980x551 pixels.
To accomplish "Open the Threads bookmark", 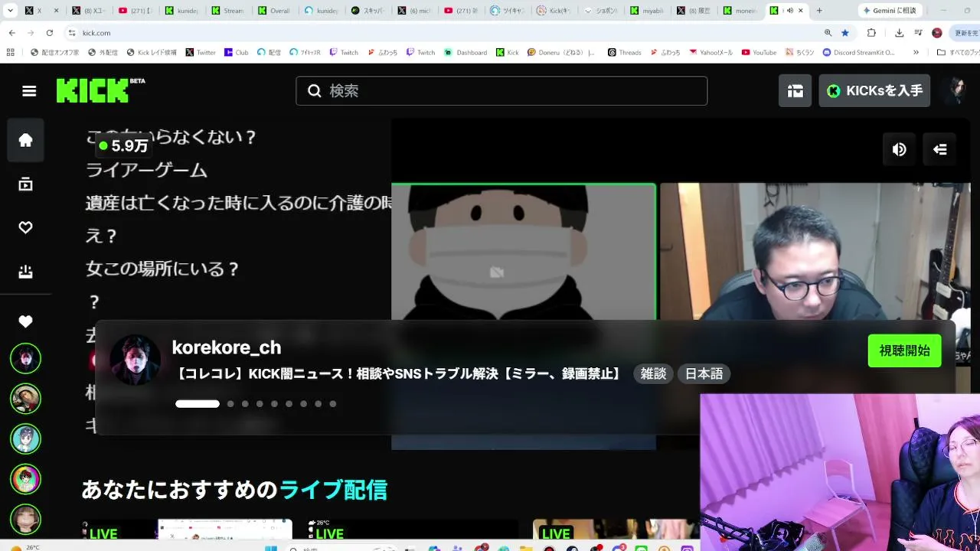I will pos(624,53).
